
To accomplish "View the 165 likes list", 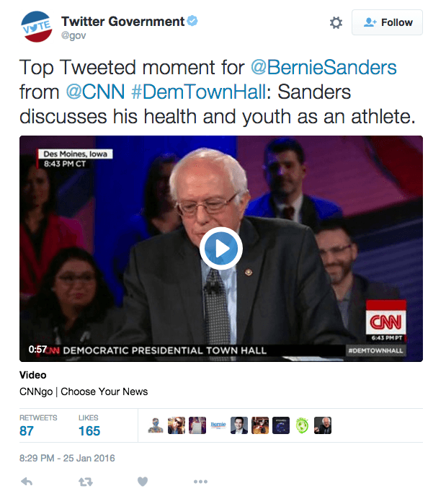I will click(x=89, y=430).
